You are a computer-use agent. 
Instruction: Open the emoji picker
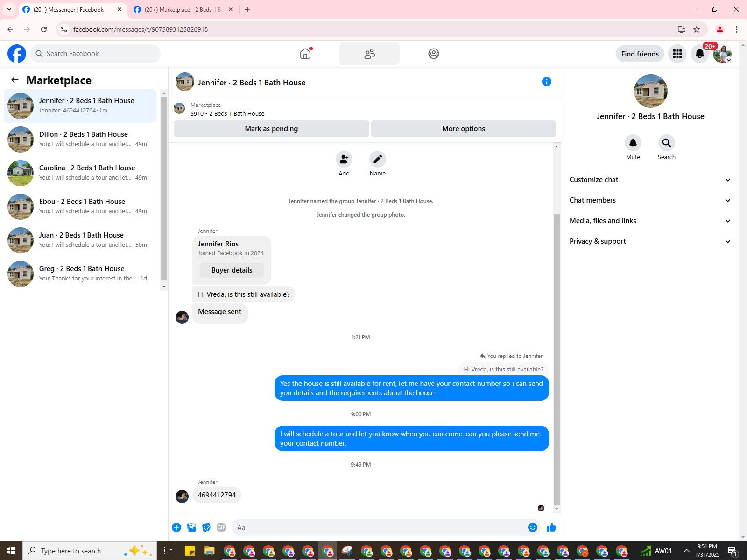point(533,527)
